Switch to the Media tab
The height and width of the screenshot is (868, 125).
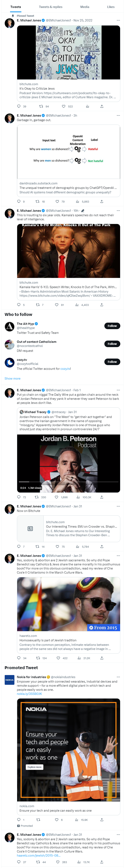(x=85, y=7)
